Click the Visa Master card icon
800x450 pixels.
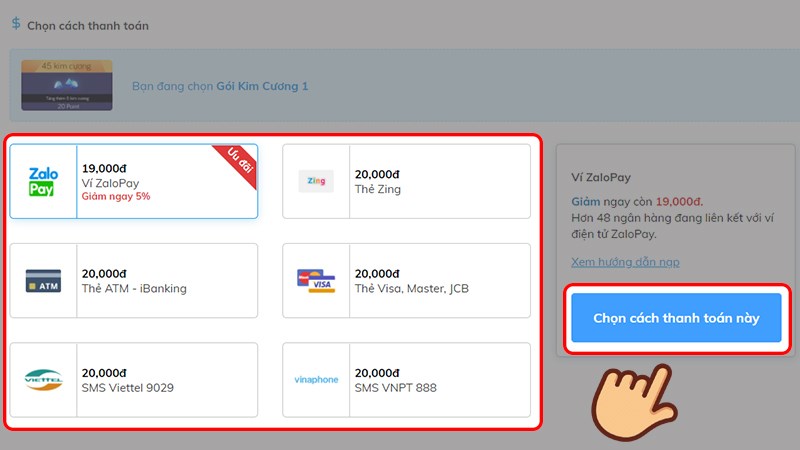[x=316, y=281]
